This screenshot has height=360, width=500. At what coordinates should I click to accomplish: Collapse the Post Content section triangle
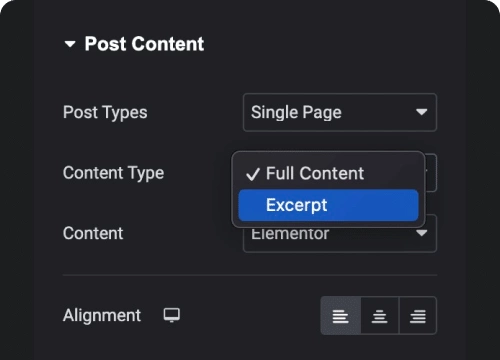point(70,44)
